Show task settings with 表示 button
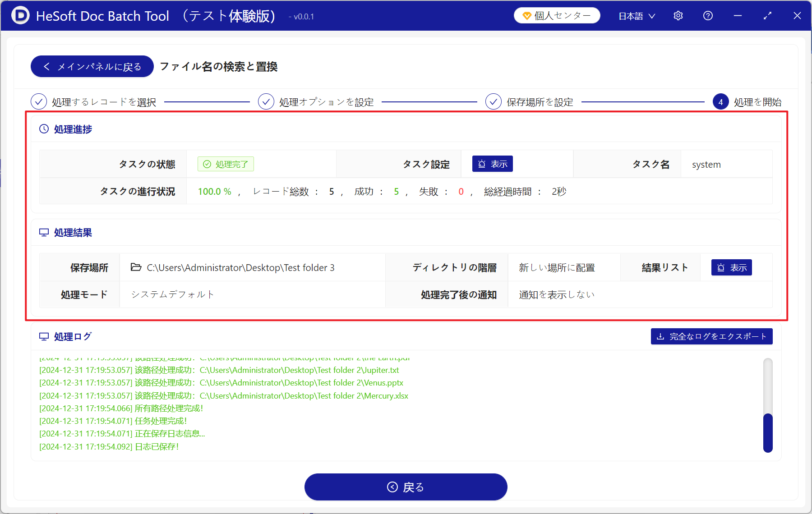The height and width of the screenshot is (514, 812). click(x=492, y=164)
